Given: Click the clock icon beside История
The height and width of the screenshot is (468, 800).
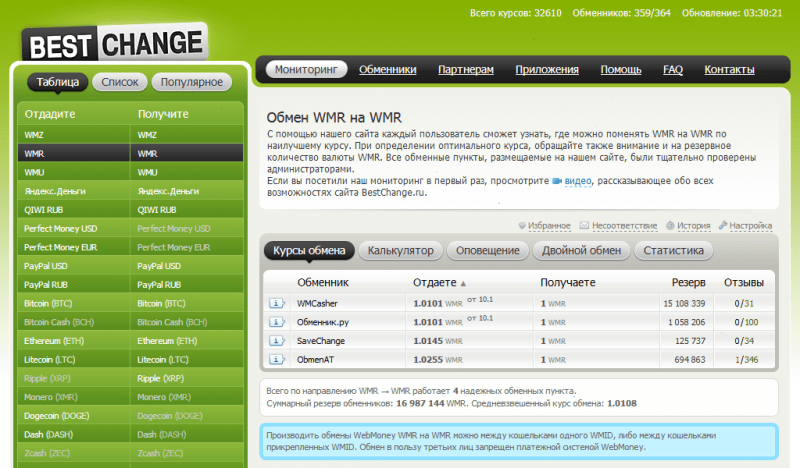Looking at the screenshot, I should (x=670, y=225).
